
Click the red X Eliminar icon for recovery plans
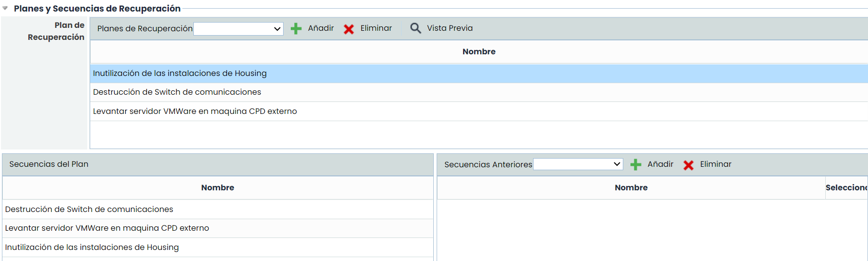[349, 29]
